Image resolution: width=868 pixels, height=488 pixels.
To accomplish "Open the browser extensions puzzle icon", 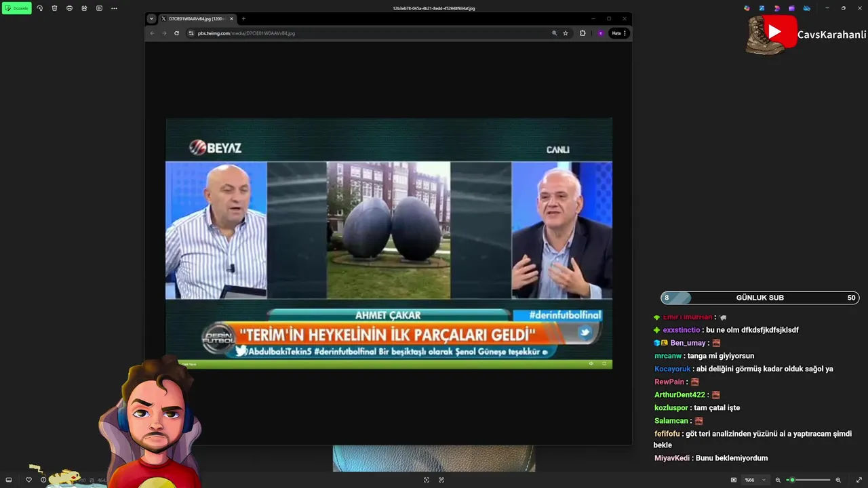I will [583, 33].
